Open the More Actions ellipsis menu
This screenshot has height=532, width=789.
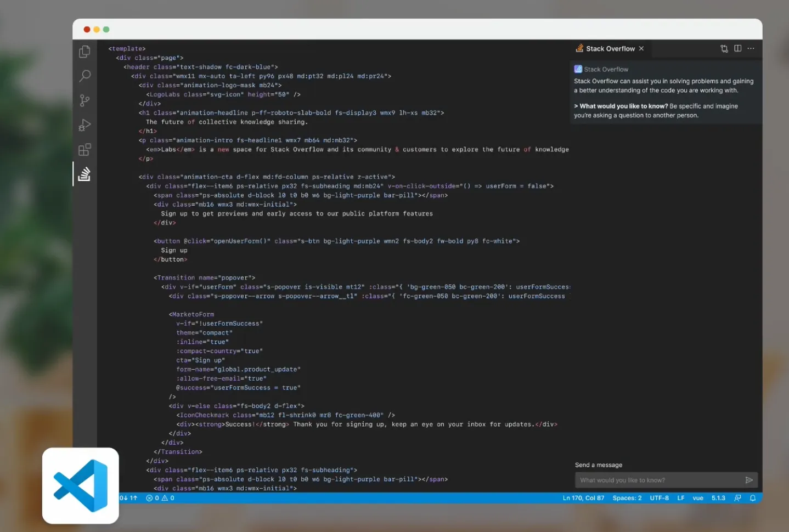pyautogui.click(x=751, y=49)
